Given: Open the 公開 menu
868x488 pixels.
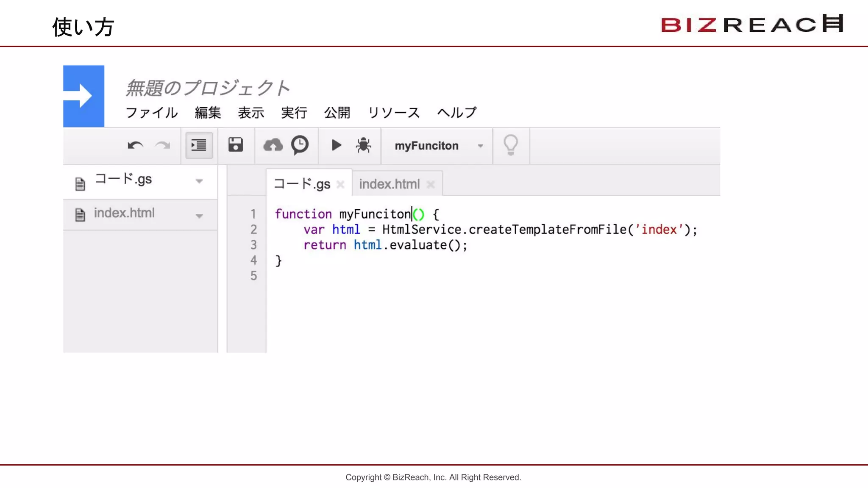Looking at the screenshot, I should click(337, 113).
